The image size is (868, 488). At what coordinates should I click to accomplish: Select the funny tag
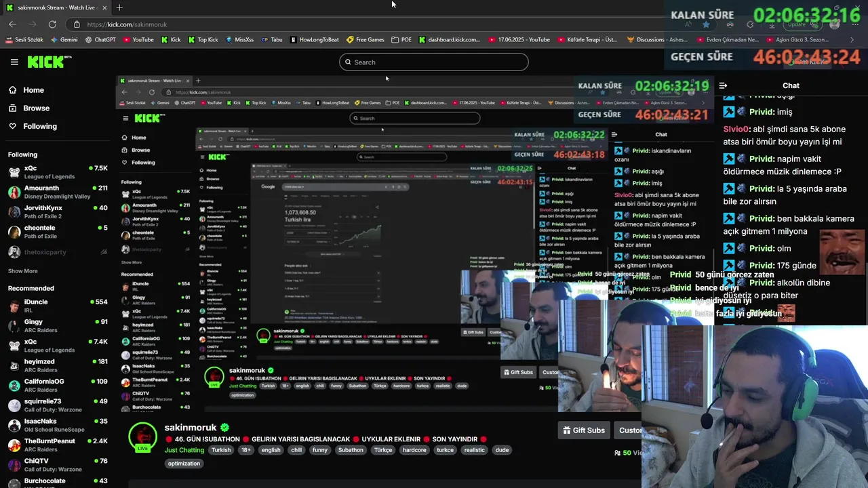point(320,450)
